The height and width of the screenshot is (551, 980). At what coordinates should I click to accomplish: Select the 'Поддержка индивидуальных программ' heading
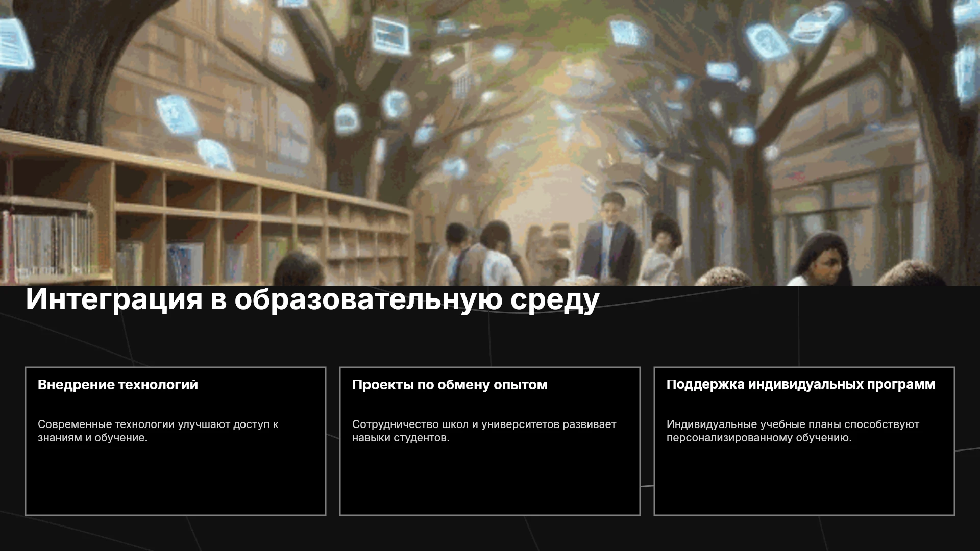coord(801,385)
